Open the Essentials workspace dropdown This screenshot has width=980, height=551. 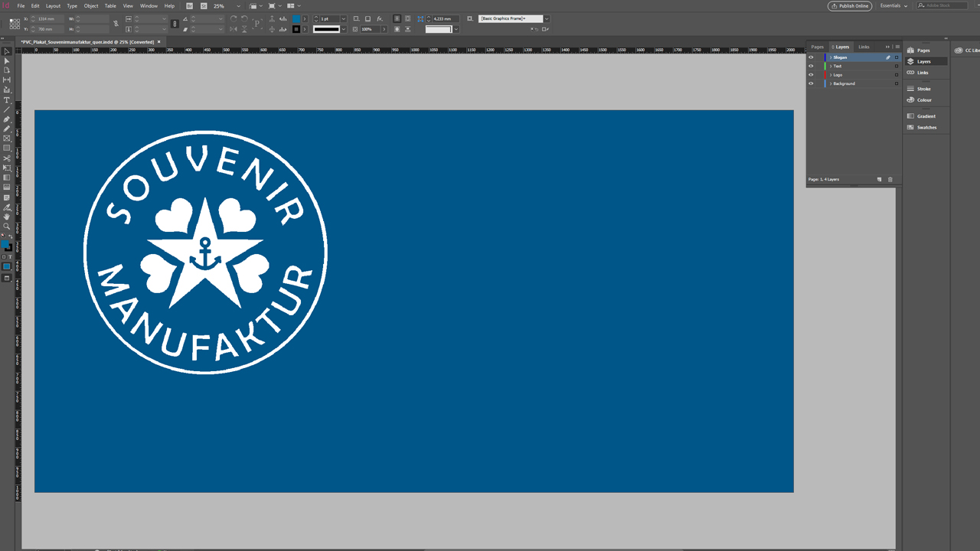[893, 6]
